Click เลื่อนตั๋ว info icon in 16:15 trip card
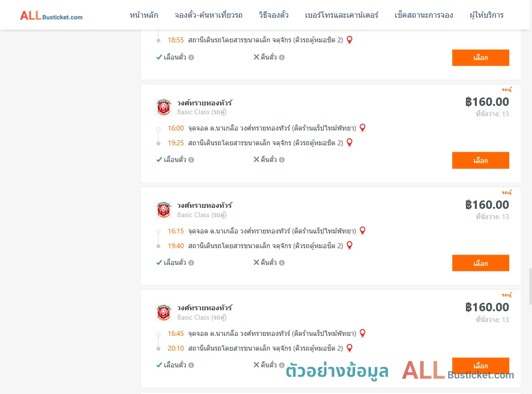This screenshot has height=394, width=532. (191, 263)
